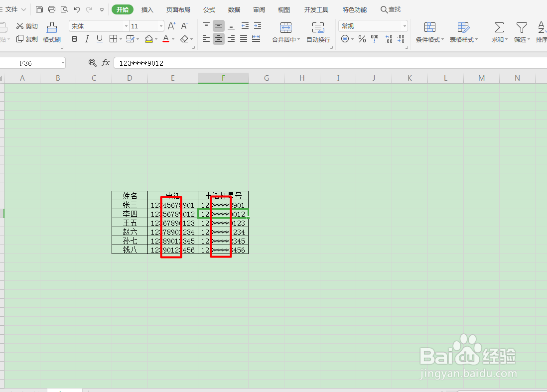Click the fill color bucket swatch
The width and height of the screenshot is (547, 392).
149,39
